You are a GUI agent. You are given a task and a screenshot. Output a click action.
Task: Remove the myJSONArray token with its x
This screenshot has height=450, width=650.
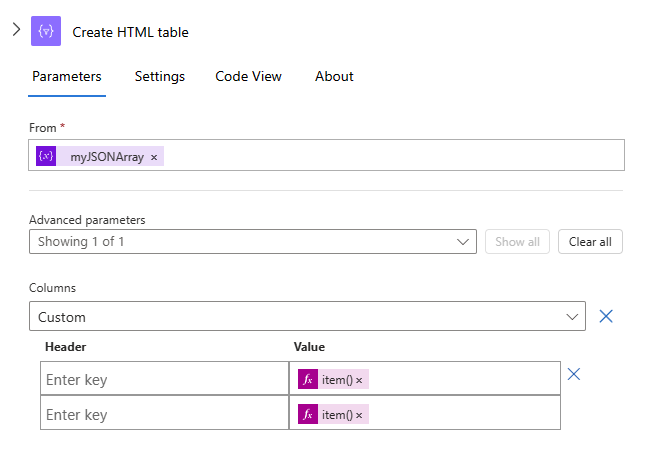tap(154, 157)
